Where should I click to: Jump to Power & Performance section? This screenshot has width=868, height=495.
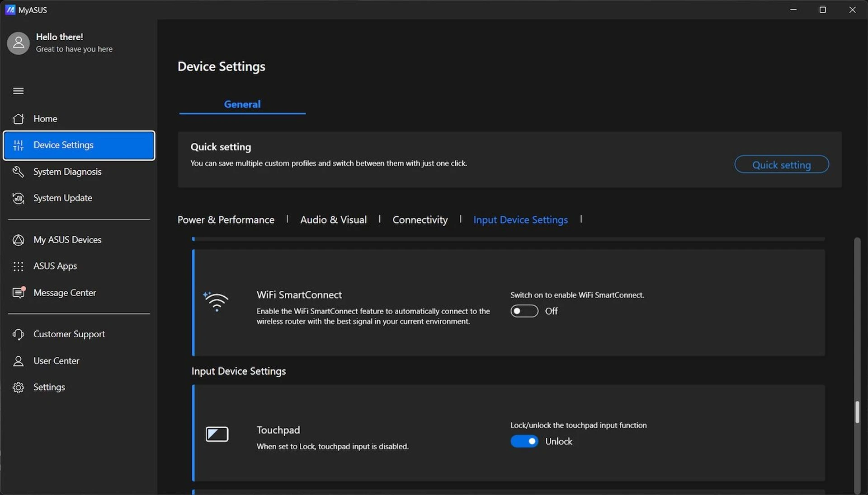(x=226, y=220)
